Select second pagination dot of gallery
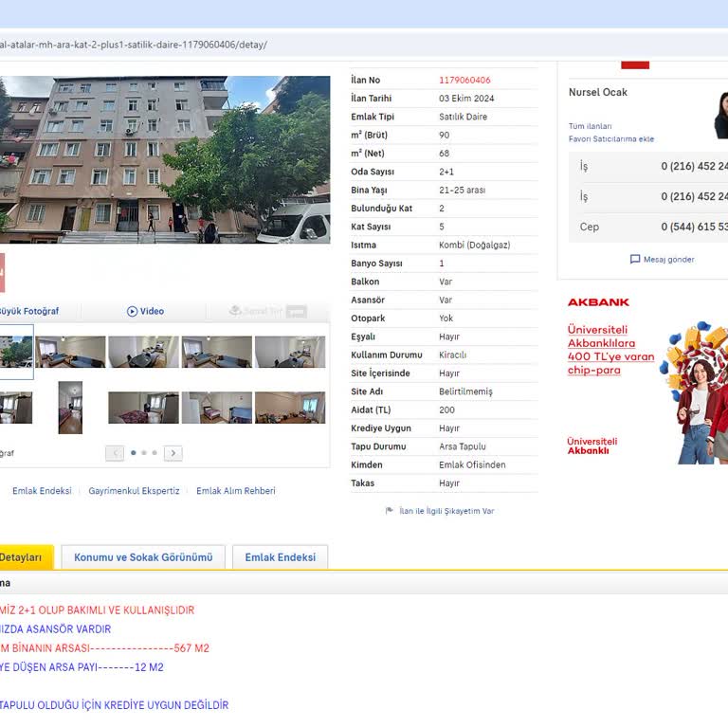Viewport: 728px width, 728px height. [x=144, y=453]
